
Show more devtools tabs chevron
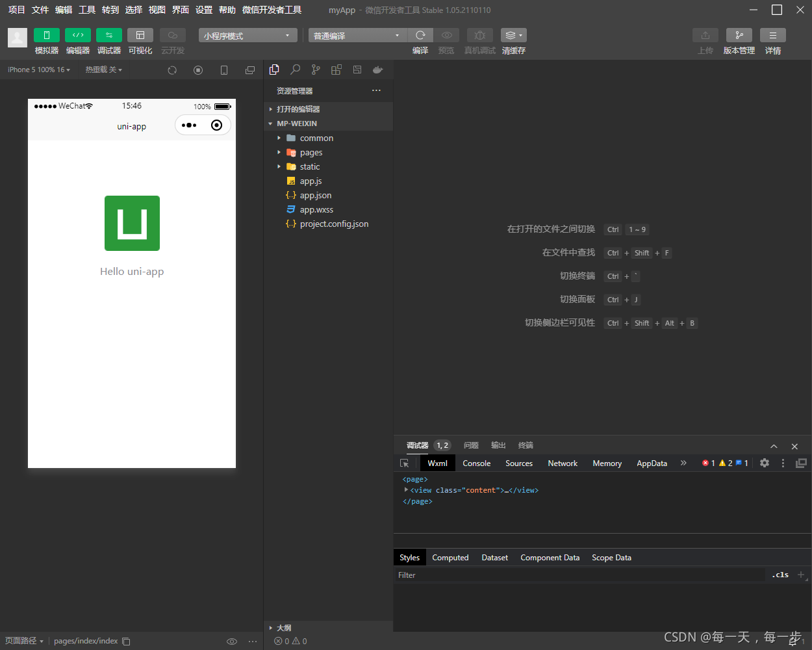click(683, 463)
